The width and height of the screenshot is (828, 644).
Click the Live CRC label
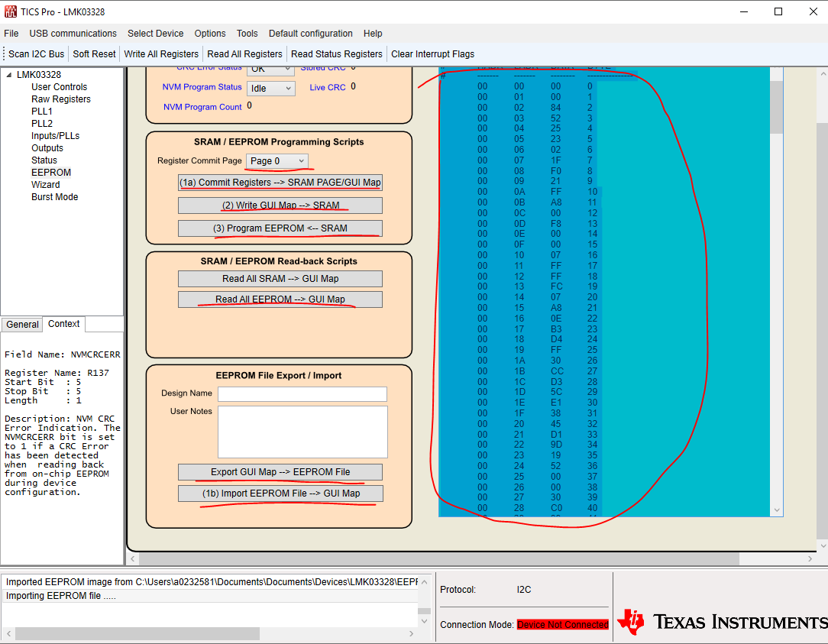(328, 87)
